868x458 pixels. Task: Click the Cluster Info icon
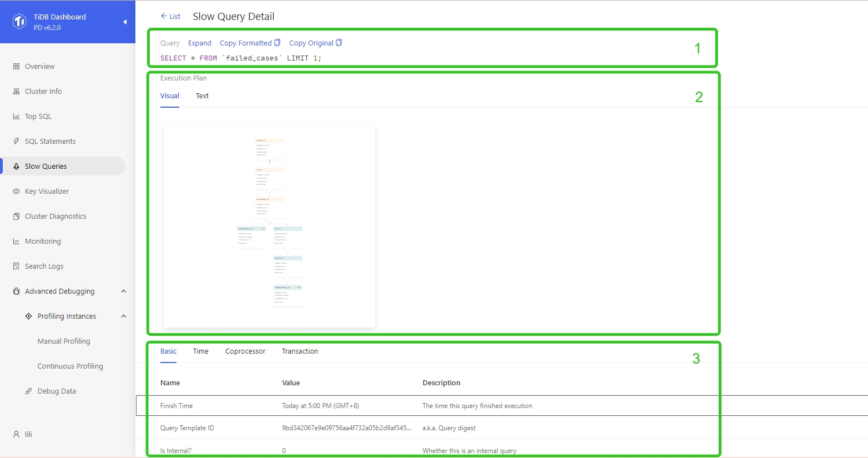click(16, 92)
